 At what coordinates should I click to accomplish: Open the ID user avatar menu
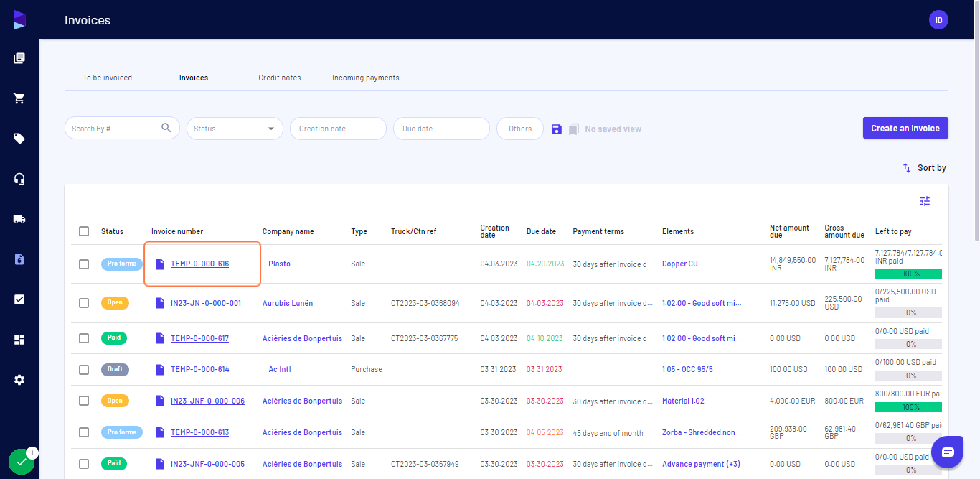[938, 20]
